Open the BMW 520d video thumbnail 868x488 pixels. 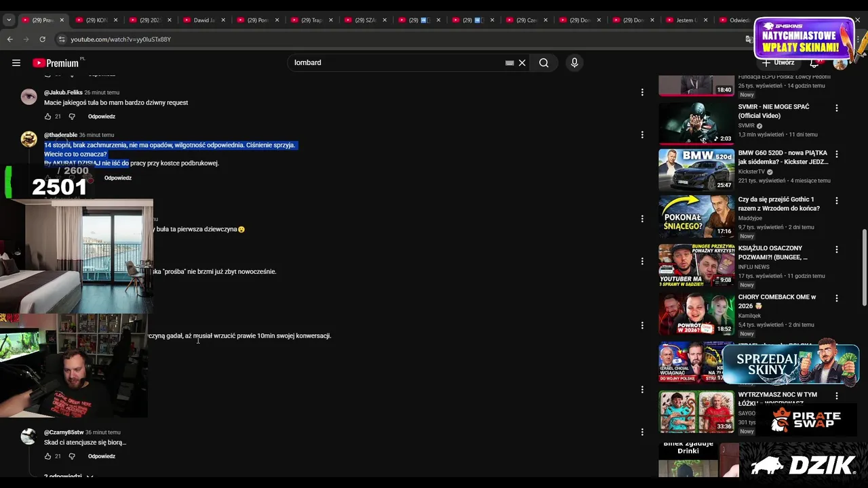coord(696,169)
